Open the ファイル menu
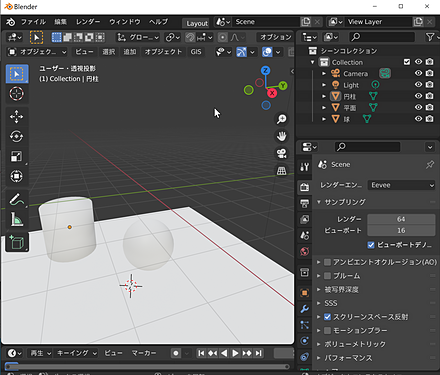This screenshot has width=440, height=375. [33, 22]
